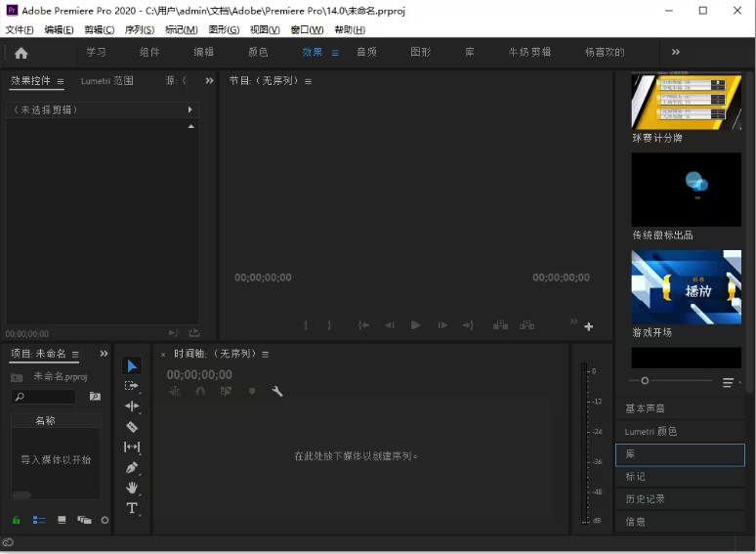Select the 游戏开场 template thumbnail
756x554 pixels.
pos(686,287)
